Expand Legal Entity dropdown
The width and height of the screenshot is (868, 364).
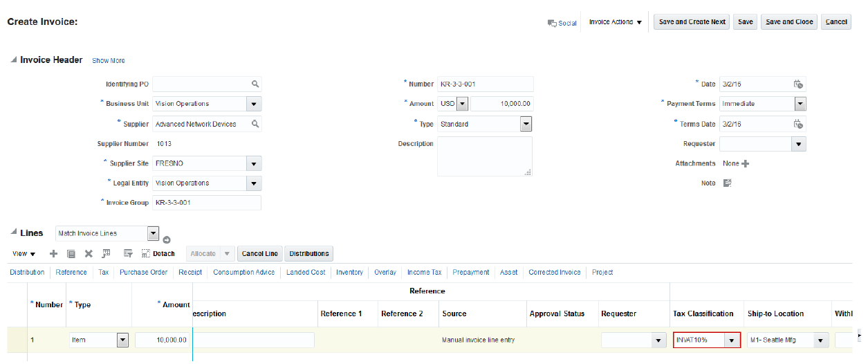click(255, 183)
